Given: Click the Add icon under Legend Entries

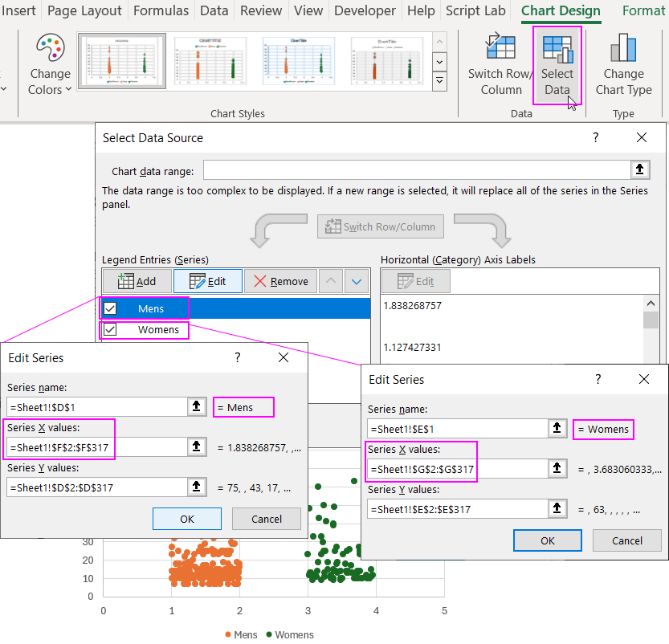Looking at the screenshot, I should click(x=137, y=281).
